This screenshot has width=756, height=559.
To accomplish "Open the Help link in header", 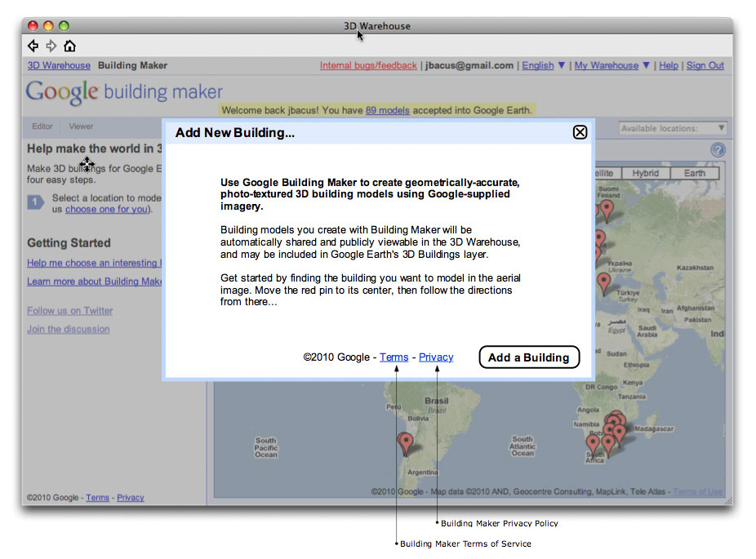I will [x=669, y=65].
